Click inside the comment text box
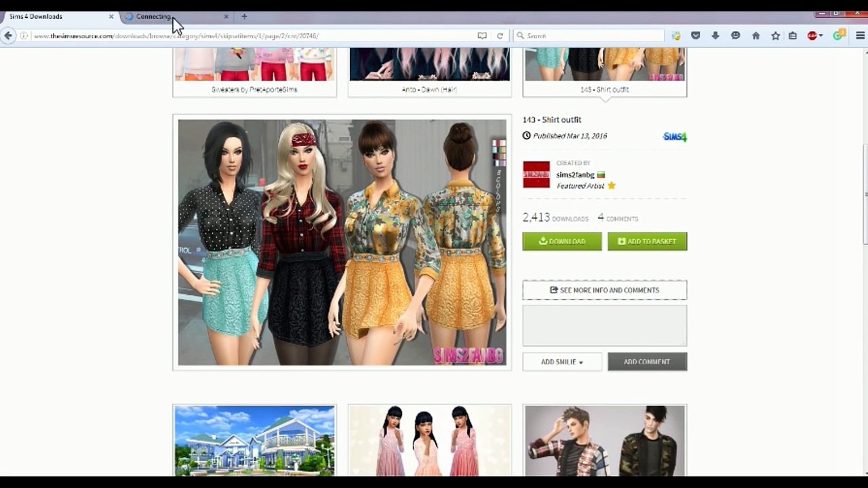 [605, 325]
